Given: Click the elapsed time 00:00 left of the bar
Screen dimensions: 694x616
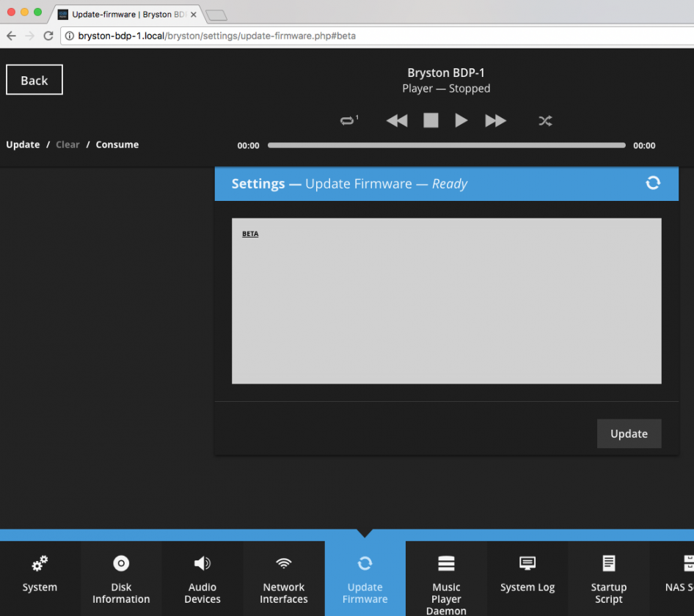Looking at the screenshot, I should [248, 146].
